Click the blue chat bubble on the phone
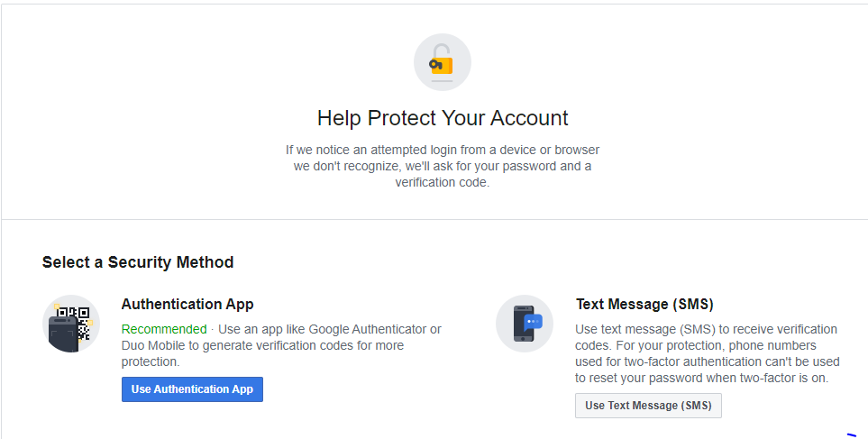The width and height of the screenshot is (868, 439). click(532, 321)
